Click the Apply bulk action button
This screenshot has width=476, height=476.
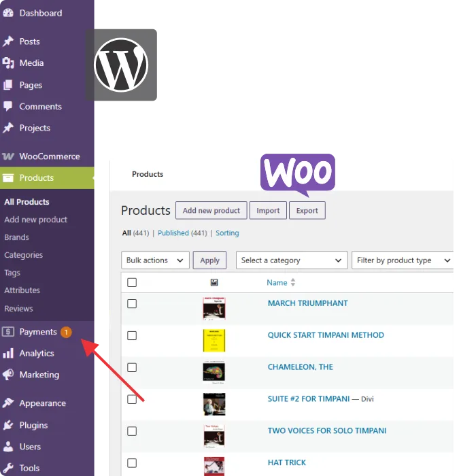coord(209,260)
